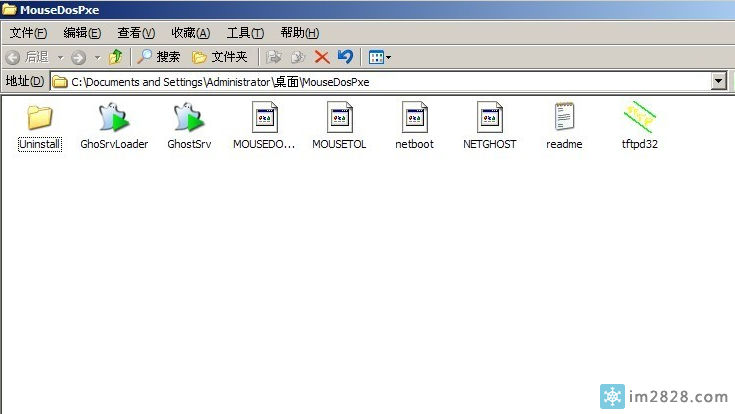The image size is (735, 414).
Task: Click the address bar path field
Action: point(380,81)
